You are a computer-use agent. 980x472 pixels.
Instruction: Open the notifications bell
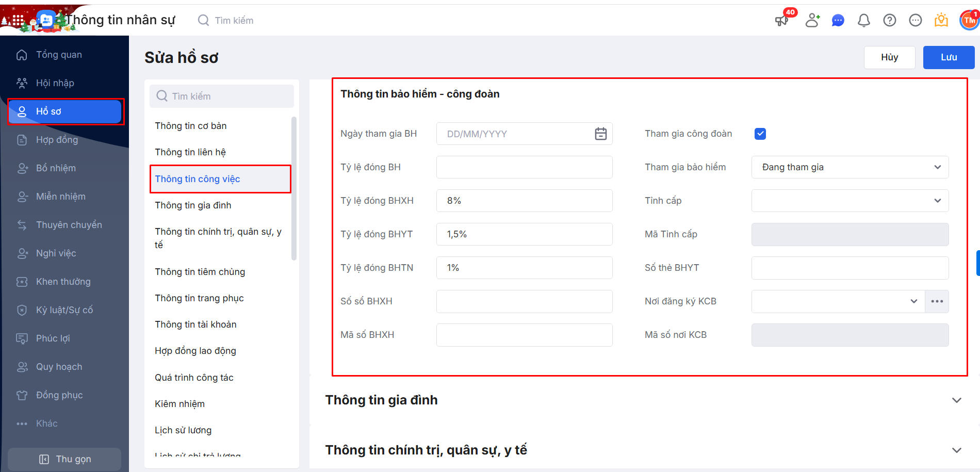(x=864, y=21)
